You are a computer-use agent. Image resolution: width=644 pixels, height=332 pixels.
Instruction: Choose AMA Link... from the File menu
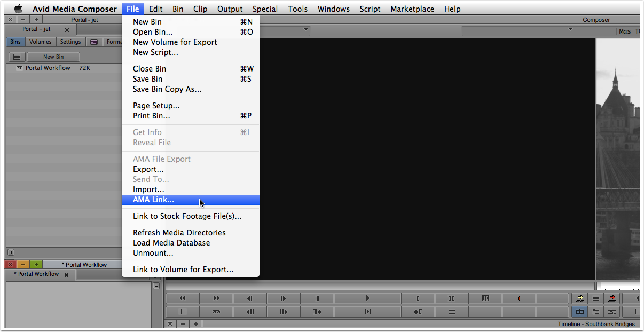tap(191, 200)
